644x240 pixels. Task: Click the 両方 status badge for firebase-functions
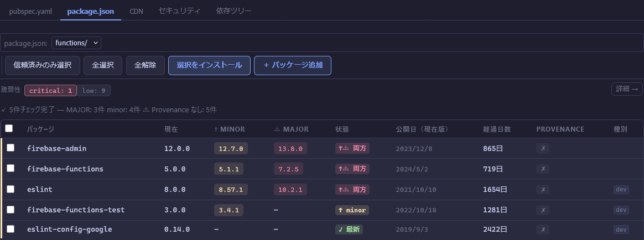(352, 169)
